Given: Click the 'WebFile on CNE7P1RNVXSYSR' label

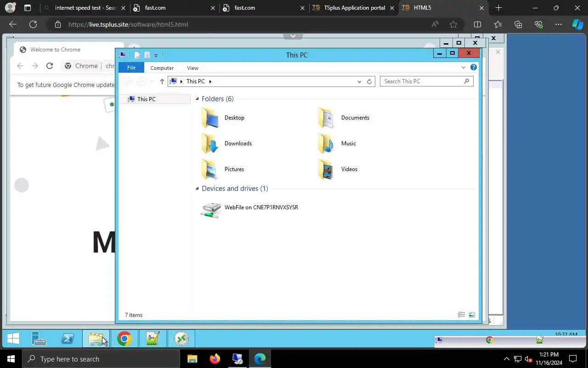Looking at the screenshot, I should point(261,207).
